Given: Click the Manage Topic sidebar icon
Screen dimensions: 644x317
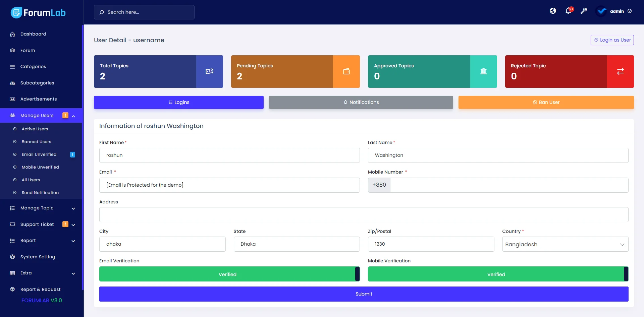Looking at the screenshot, I should coord(12,208).
